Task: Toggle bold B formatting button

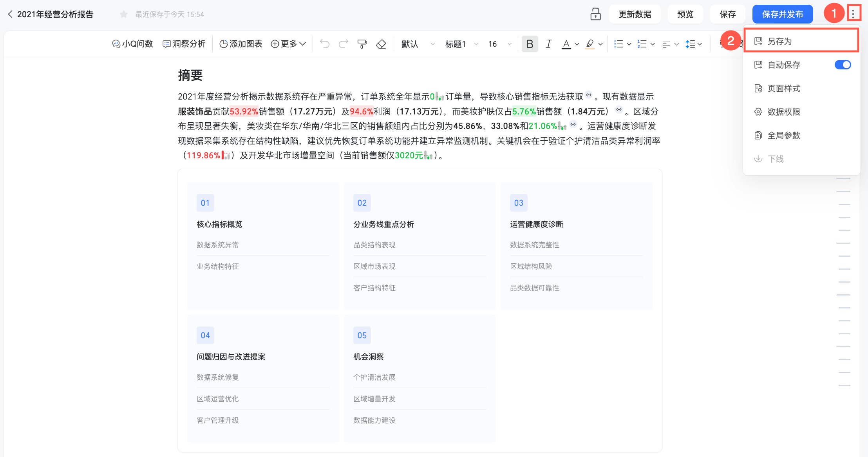Action: pyautogui.click(x=530, y=44)
